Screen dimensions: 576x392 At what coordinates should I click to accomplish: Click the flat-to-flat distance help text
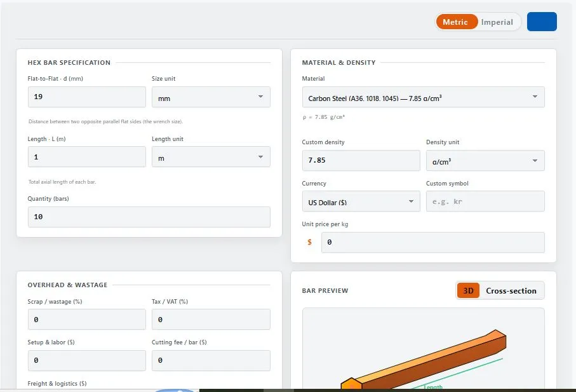pyautogui.click(x=105, y=121)
